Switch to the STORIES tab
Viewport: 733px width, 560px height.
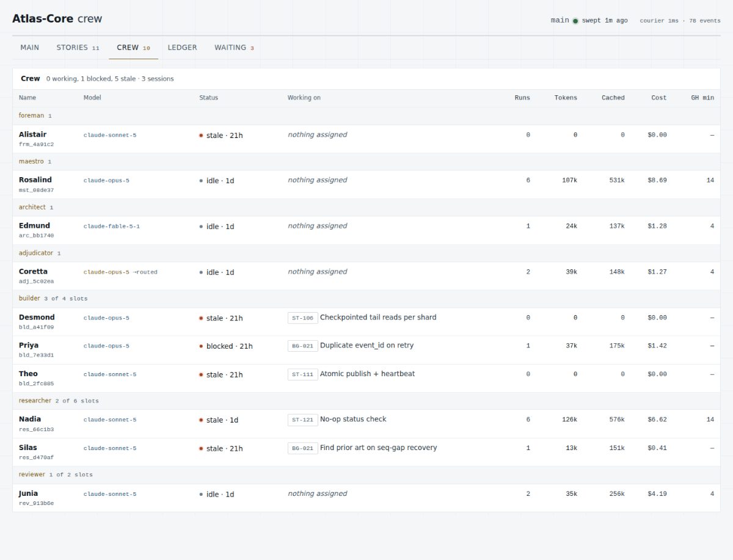tap(78, 48)
